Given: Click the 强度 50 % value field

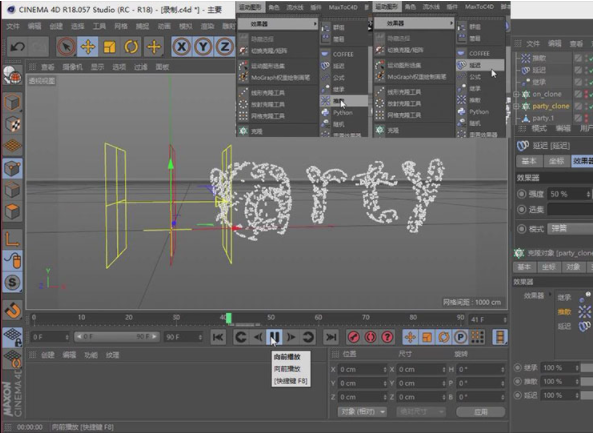Looking at the screenshot, I should pyautogui.click(x=569, y=194).
